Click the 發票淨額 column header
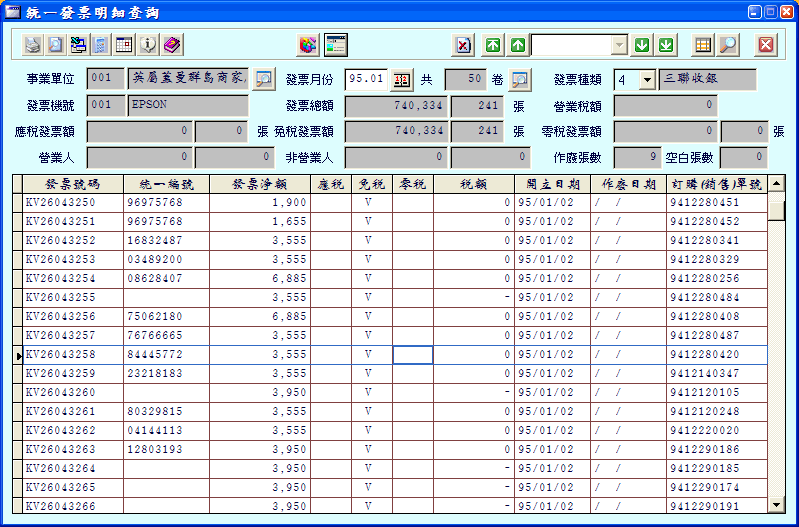The width and height of the screenshot is (799, 527). [259, 184]
